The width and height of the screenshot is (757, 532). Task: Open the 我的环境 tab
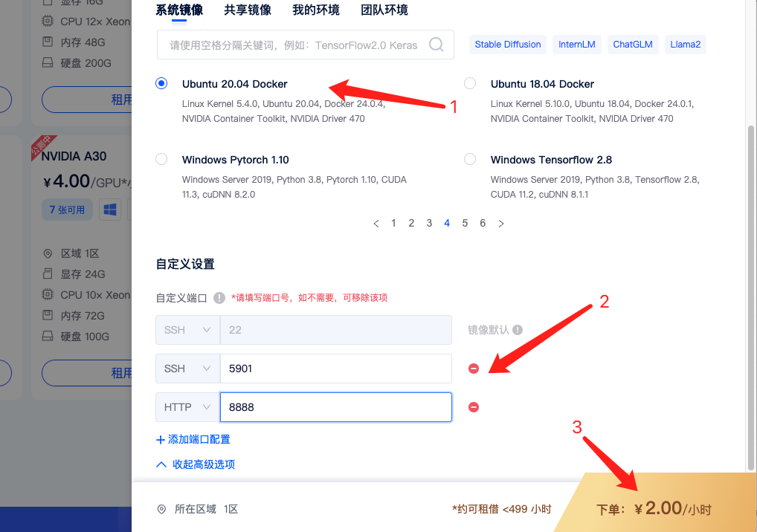[315, 10]
